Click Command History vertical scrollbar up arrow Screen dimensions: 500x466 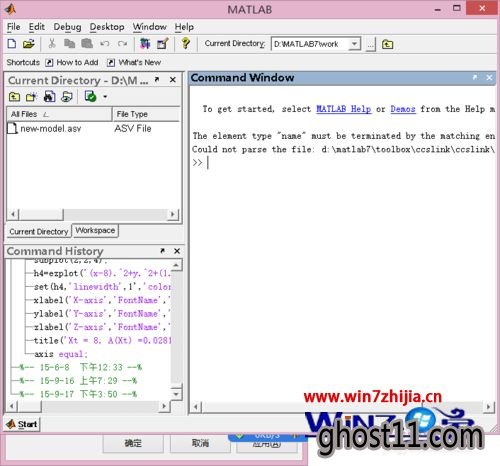[176, 265]
